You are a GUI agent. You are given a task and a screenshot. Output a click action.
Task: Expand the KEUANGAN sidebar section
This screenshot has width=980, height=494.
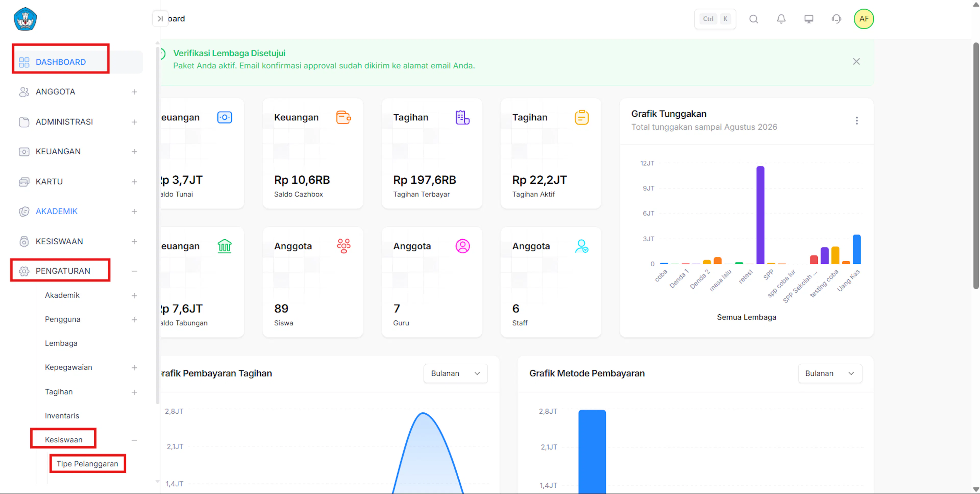pos(134,152)
